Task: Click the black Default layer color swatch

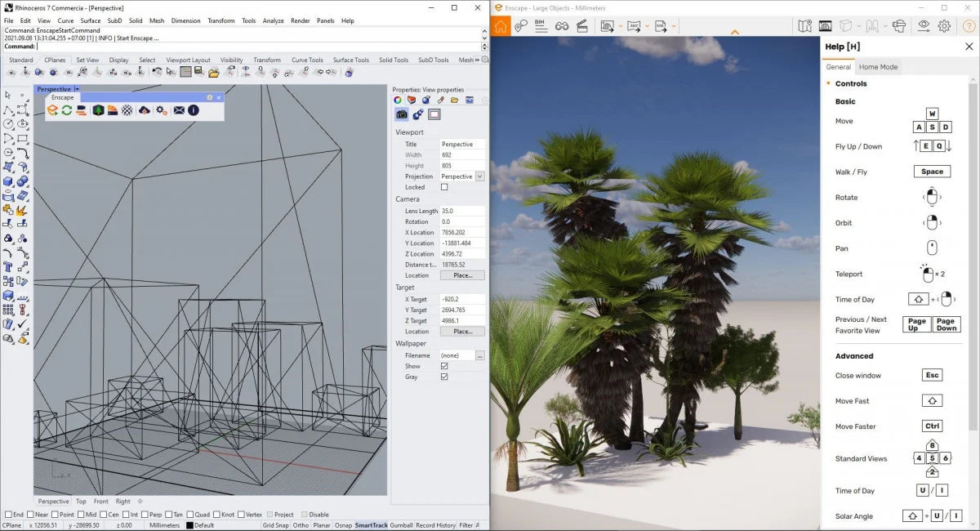Action: (190, 524)
